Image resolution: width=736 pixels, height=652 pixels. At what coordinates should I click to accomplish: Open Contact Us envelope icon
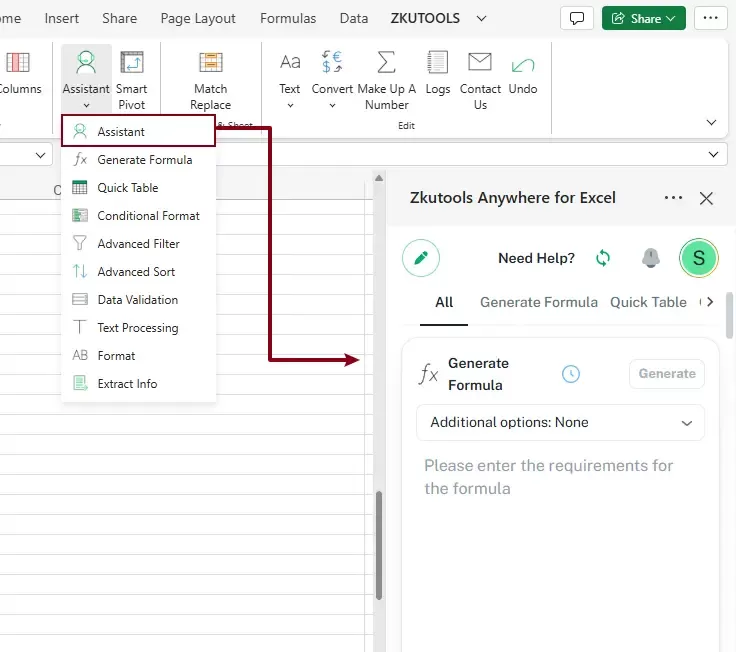coord(480,62)
